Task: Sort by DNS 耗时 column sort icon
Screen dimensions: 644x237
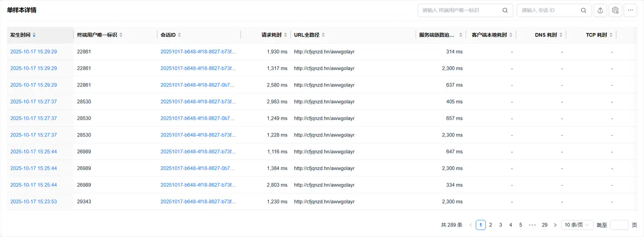Action: tap(561, 35)
